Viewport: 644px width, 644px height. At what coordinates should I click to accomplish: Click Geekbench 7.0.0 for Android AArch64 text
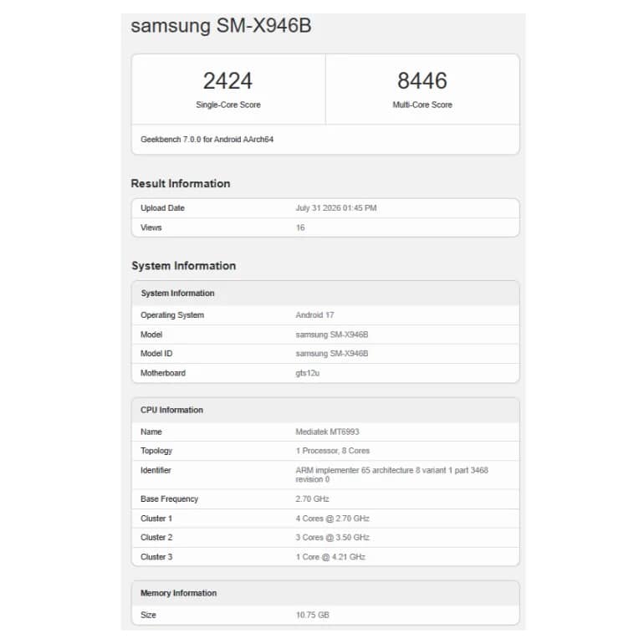pos(207,140)
